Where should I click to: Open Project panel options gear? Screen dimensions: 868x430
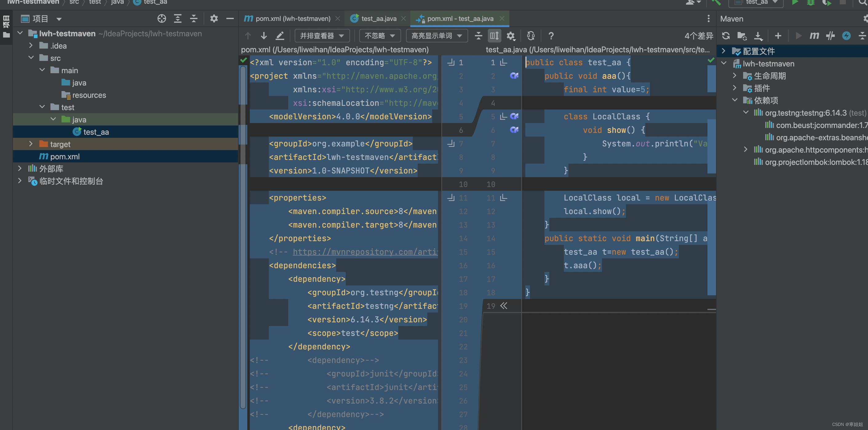coord(214,18)
